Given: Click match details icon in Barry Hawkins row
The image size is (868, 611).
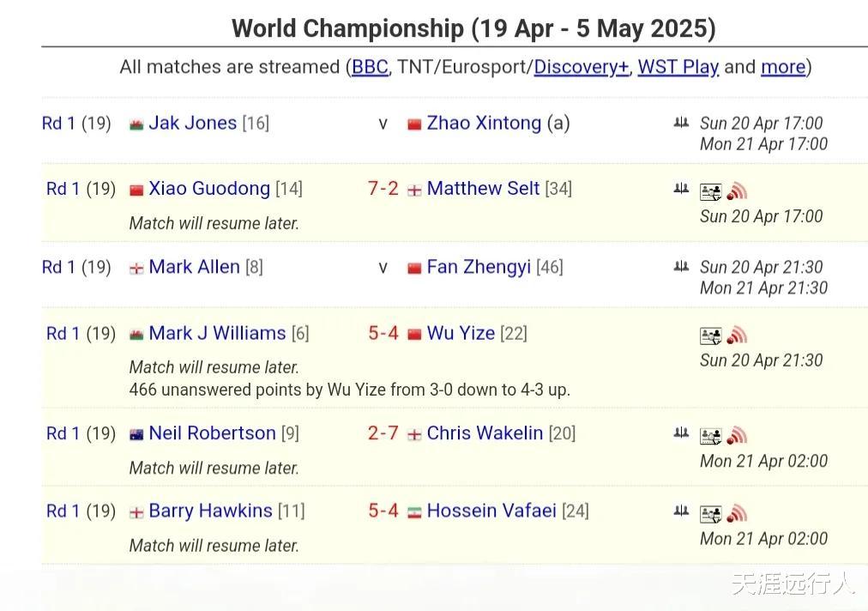Looking at the screenshot, I should point(710,514).
